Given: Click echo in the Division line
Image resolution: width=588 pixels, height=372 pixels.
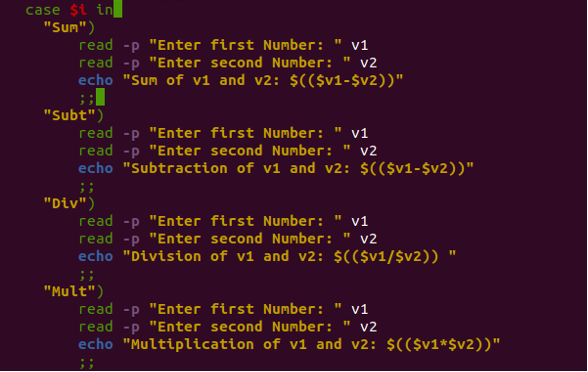Looking at the screenshot, I should pyautogui.click(x=96, y=256).
